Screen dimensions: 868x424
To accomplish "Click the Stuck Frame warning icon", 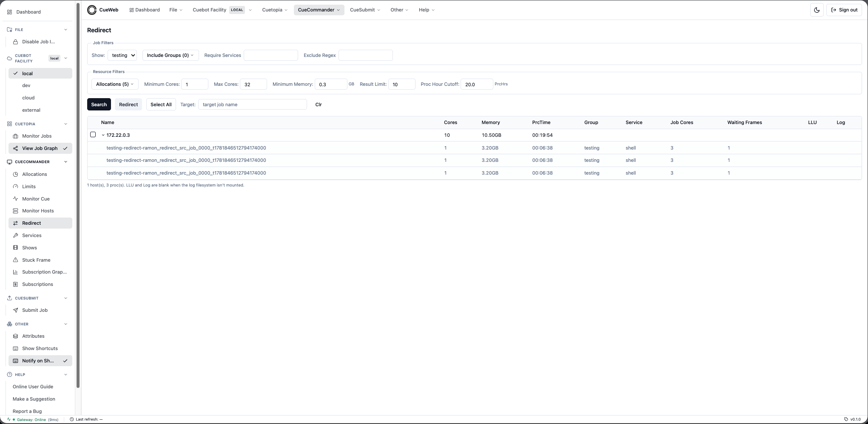I will pos(16,260).
